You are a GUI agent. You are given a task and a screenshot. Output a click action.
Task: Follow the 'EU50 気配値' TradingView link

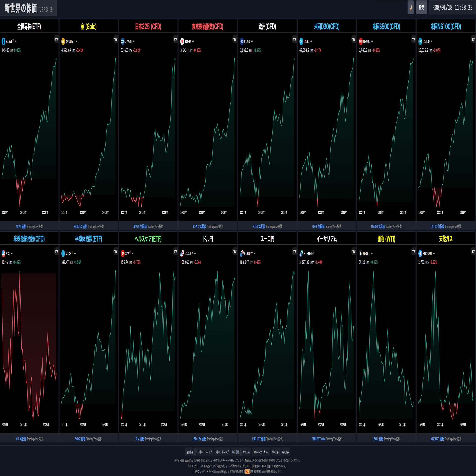pyautogui.click(x=259, y=227)
